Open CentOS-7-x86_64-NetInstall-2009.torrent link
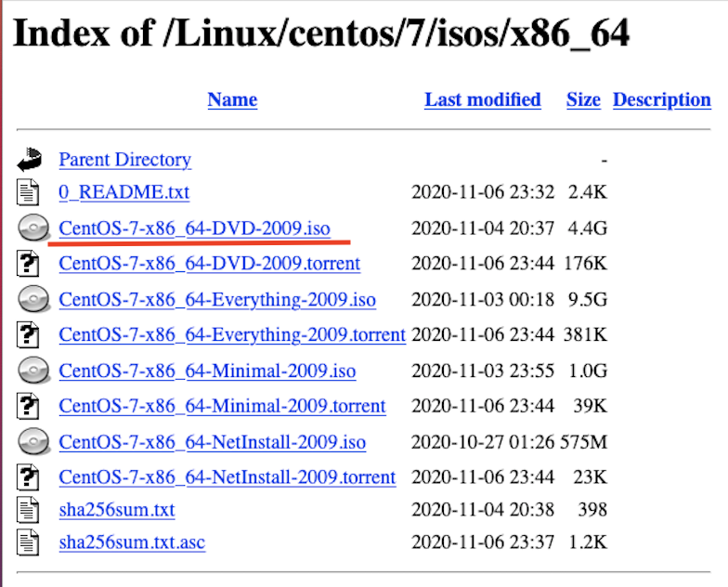 (x=227, y=477)
